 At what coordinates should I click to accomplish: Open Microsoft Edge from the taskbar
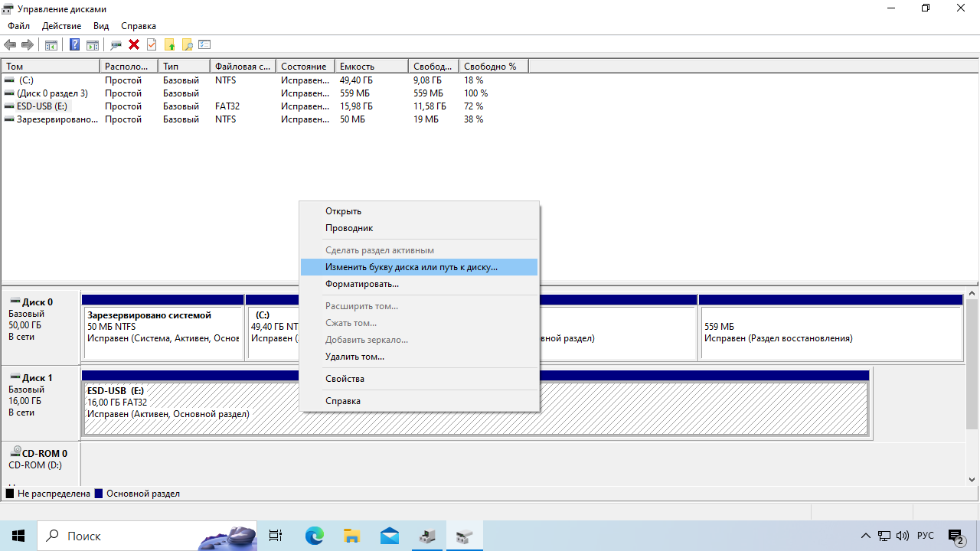(315, 536)
